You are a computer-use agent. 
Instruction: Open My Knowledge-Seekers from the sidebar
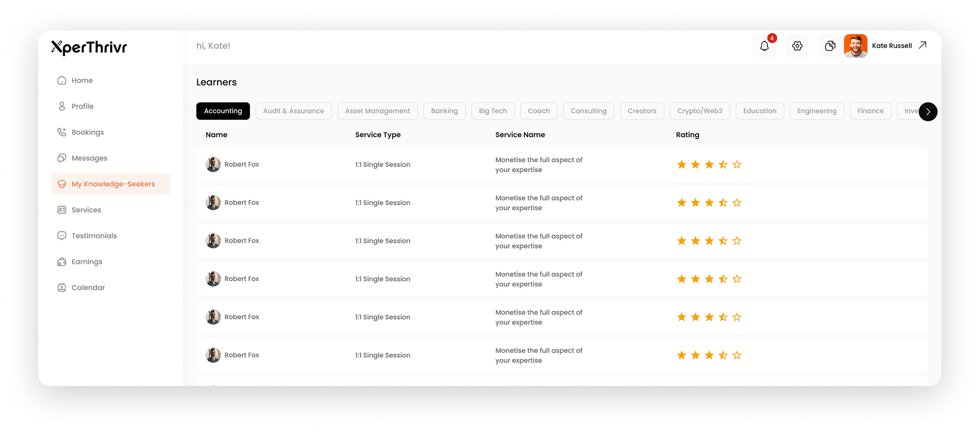[113, 184]
